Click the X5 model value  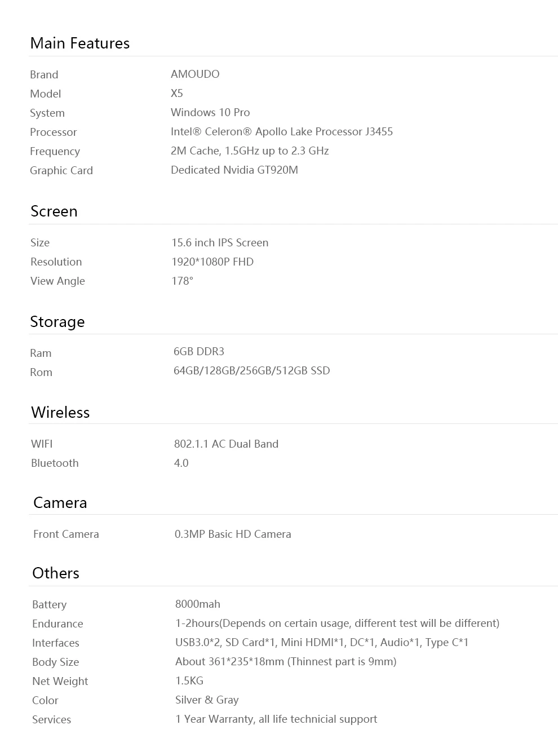pyautogui.click(x=177, y=93)
